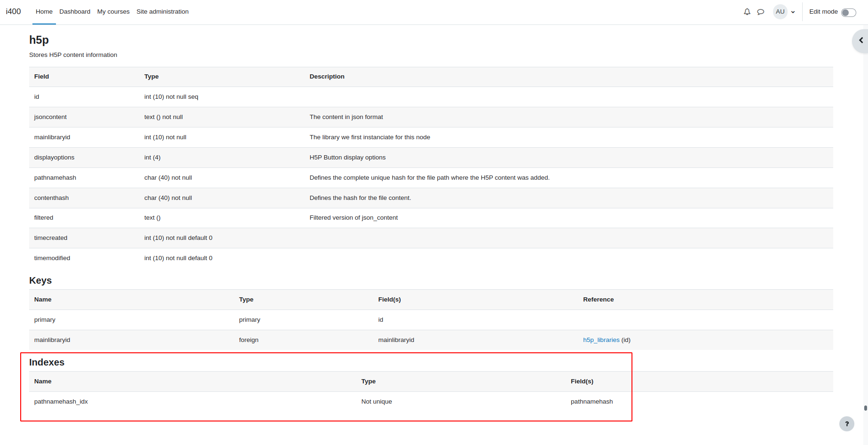Click 'The content in json format' description
The width and height of the screenshot is (868, 445).
pyautogui.click(x=346, y=117)
